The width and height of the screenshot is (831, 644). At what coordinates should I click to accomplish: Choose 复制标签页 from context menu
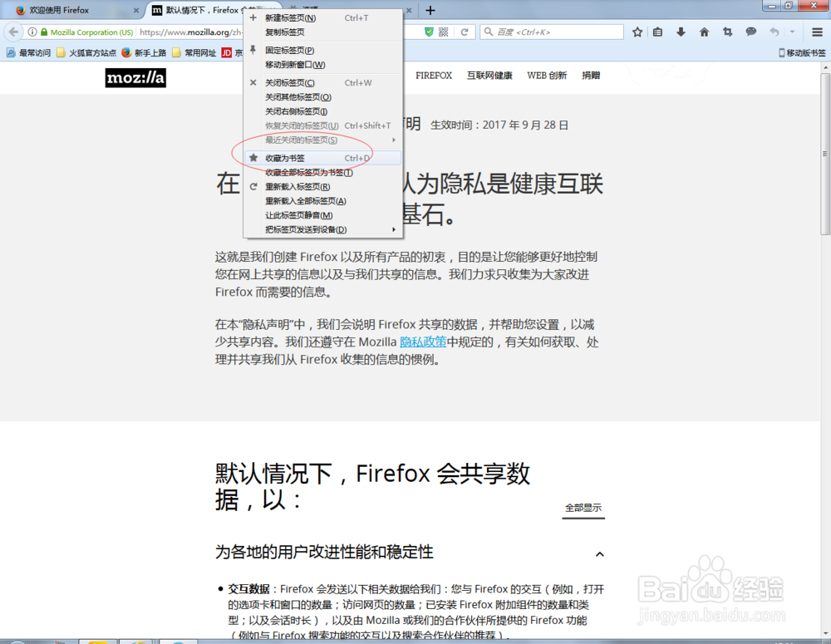pyautogui.click(x=322, y=32)
